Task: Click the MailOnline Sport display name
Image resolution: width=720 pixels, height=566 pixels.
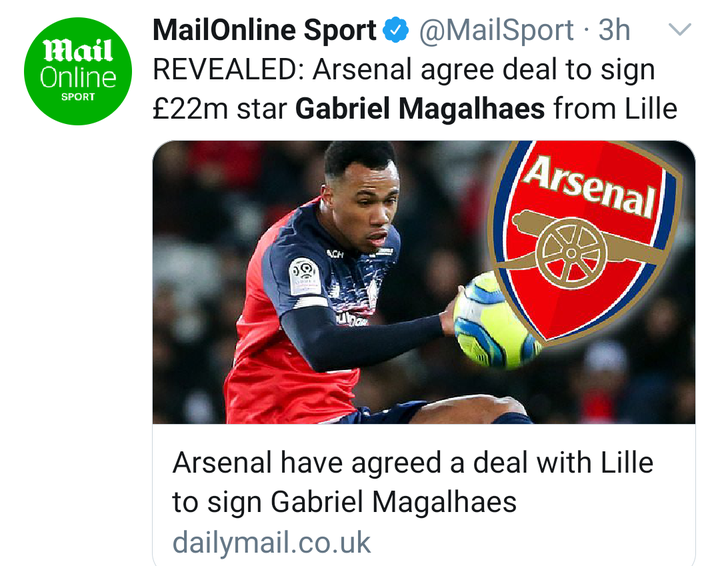Action: pos(266,31)
